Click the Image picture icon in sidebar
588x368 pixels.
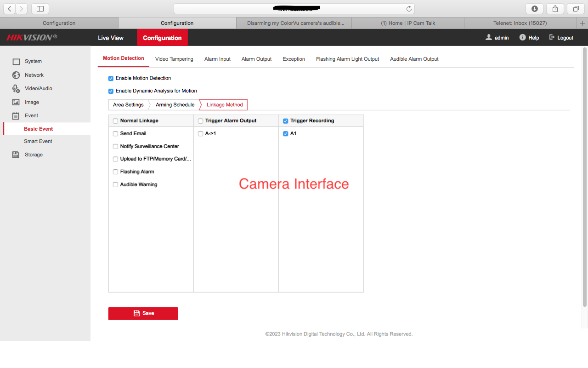tap(16, 102)
